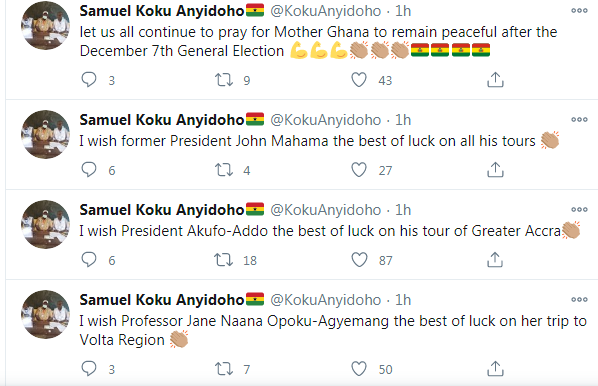Image resolution: width=598 pixels, height=386 pixels.
Task: Open @KokuAnyidoho handle on the Opoku-Agyemang tweet
Action: [x=325, y=300]
